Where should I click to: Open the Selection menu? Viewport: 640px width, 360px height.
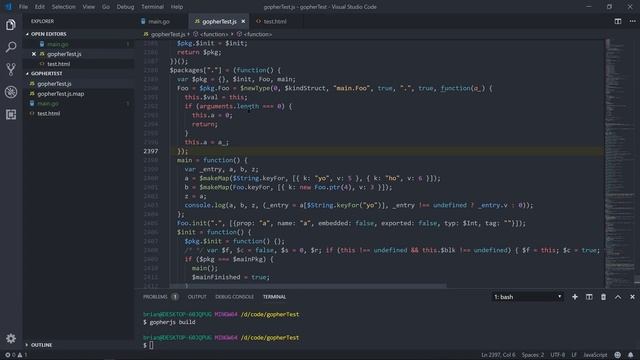pyautogui.click(x=63, y=7)
